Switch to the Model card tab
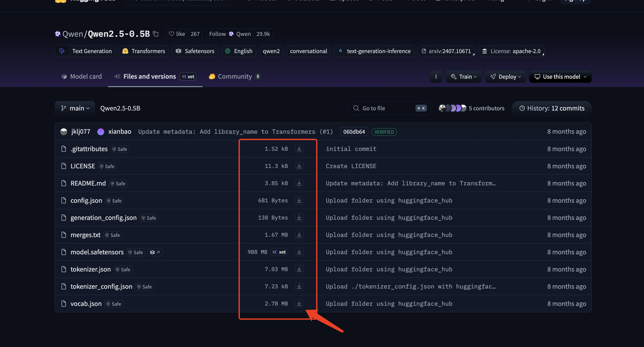Image resolution: width=644 pixels, height=347 pixels. [82, 76]
